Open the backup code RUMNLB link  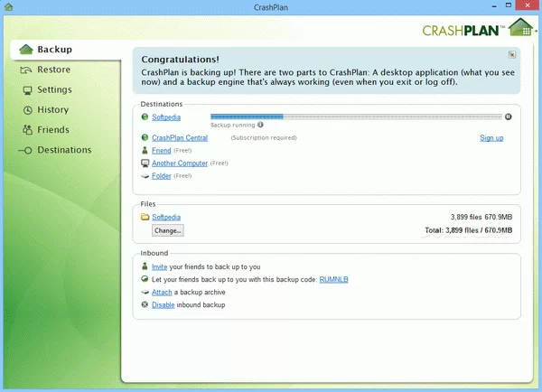click(333, 280)
